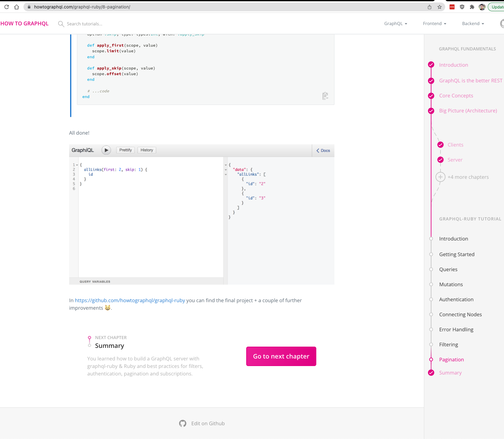The image size is (504, 439).
Task: Open the Frontend dropdown menu
Action: (x=435, y=23)
